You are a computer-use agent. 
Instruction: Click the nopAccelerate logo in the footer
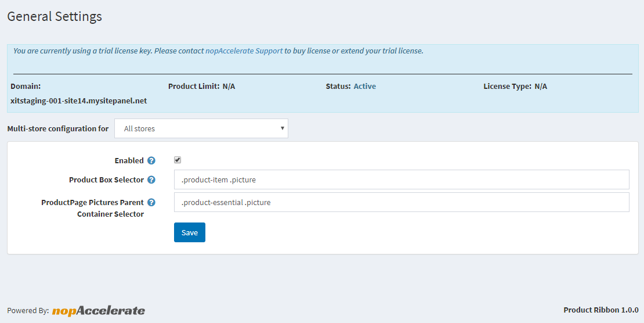99,311
